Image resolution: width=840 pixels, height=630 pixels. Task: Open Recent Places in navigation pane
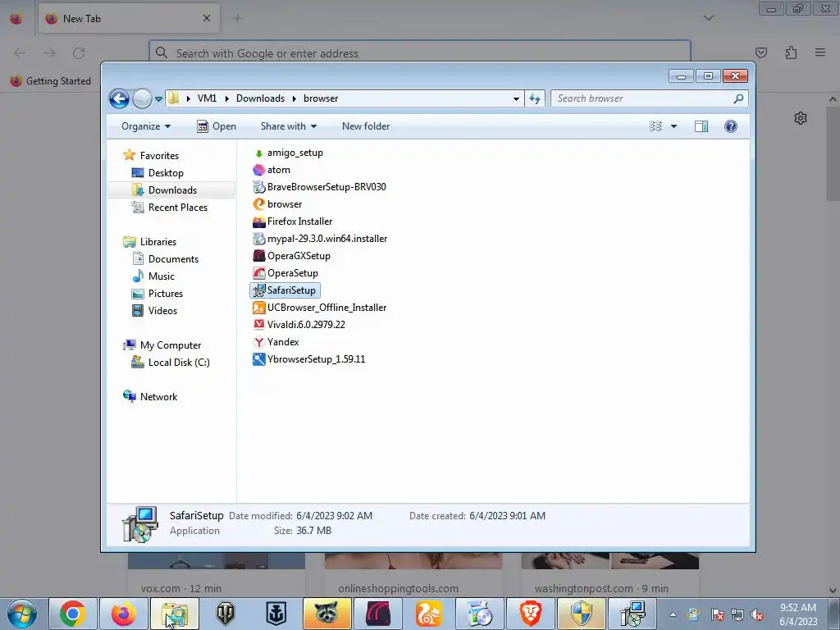tap(169, 208)
